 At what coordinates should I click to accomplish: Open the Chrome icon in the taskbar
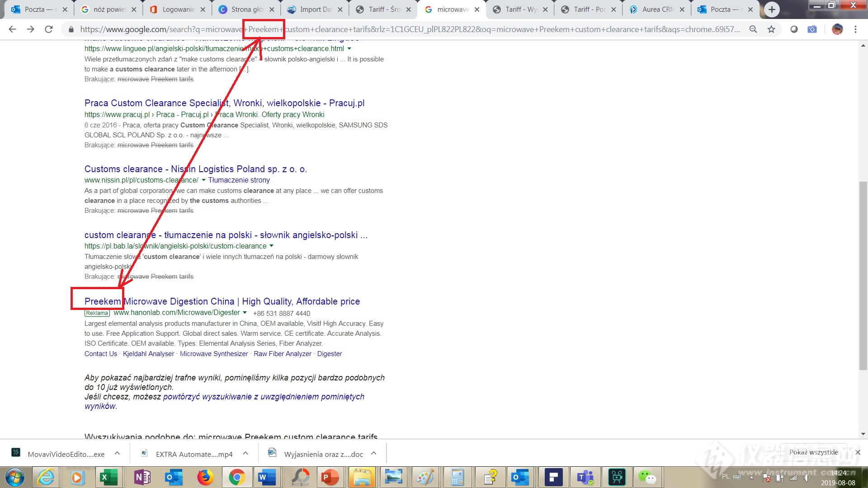(237, 477)
